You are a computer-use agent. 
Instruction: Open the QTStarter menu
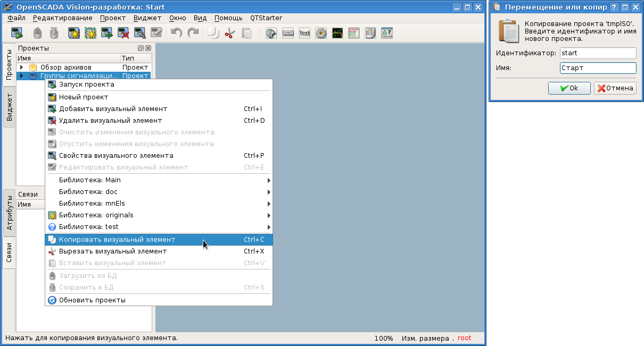coord(266,18)
